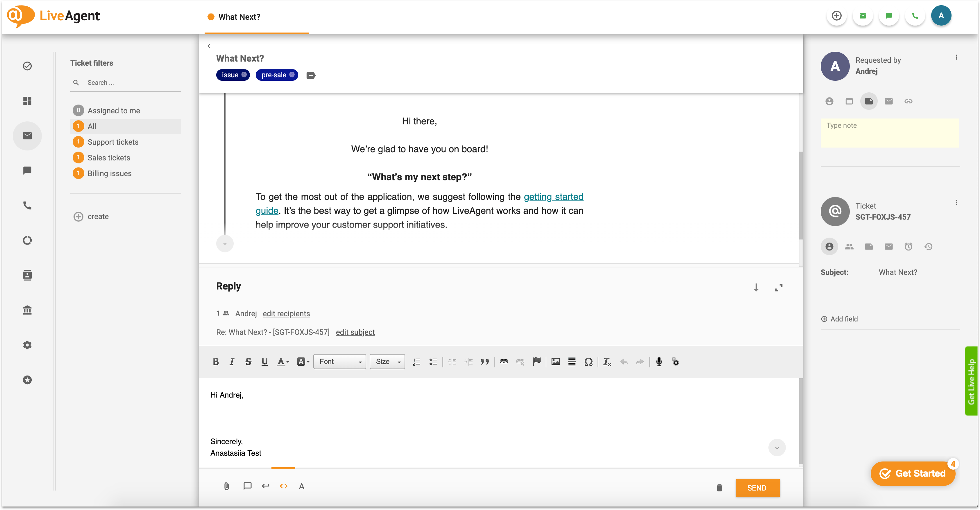Screen dimensions: 980x510
Task: Expand quoted text chevron in reply editor
Action: (x=777, y=448)
